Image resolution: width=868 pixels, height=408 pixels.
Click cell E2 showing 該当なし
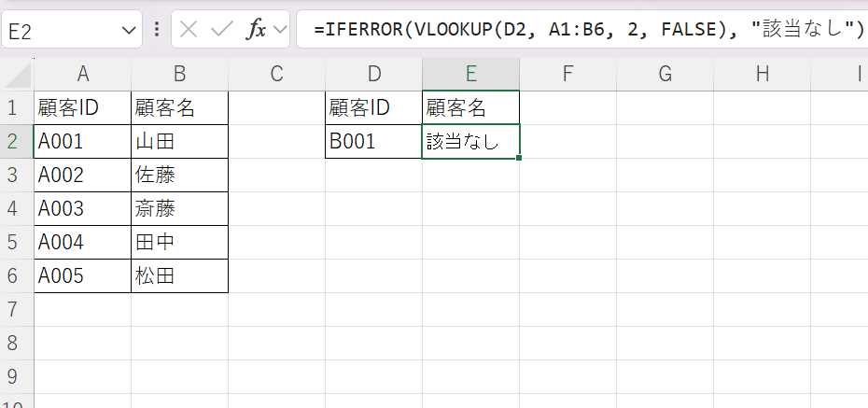coord(471,142)
